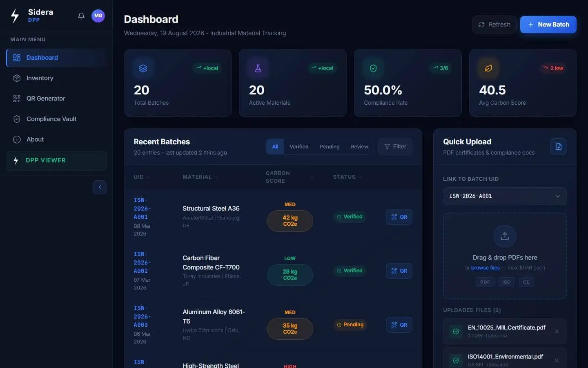
Task: Open Inventory from the sidebar
Action: [56, 78]
